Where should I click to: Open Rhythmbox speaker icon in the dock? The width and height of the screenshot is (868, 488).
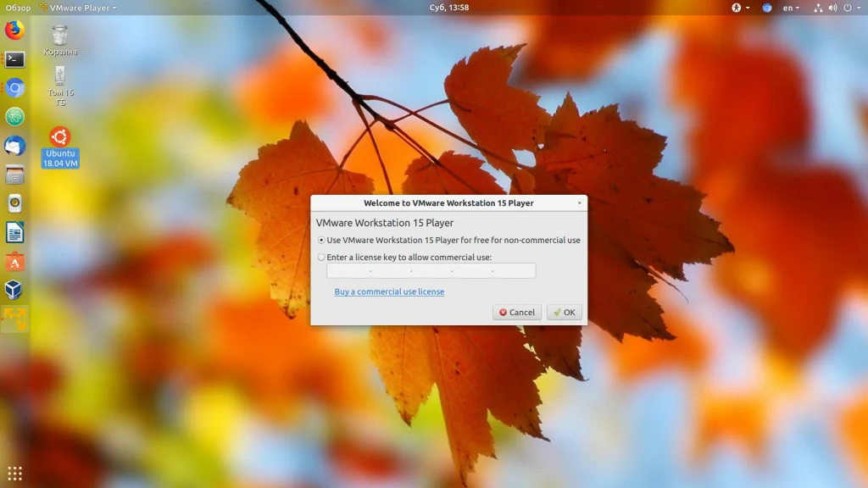tap(15, 203)
